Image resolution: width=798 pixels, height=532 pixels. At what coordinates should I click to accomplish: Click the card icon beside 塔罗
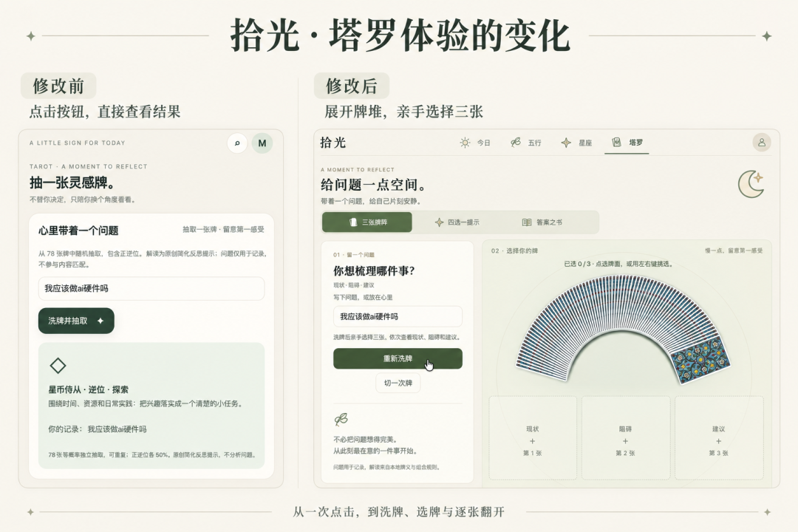pyautogui.click(x=616, y=142)
